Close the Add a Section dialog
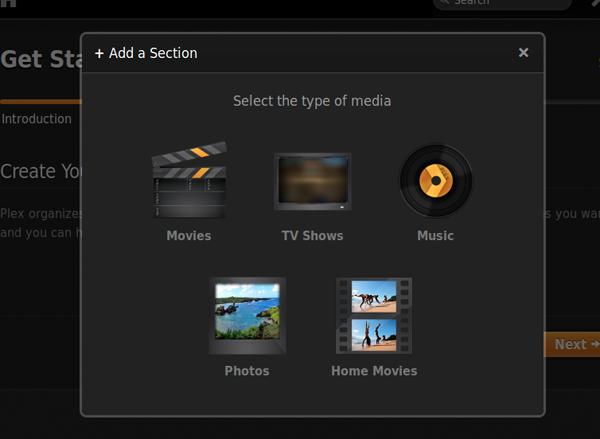Screen dimensions: 600x439 (523, 53)
